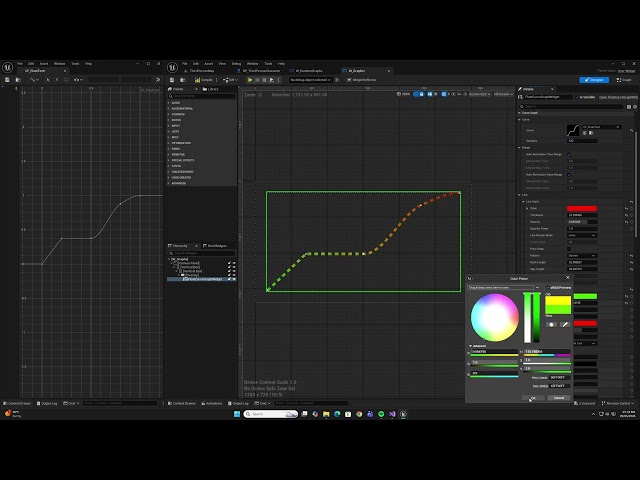Click the taskbar Search box
The width and height of the screenshot is (640, 480).
pyautogui.click(x=271, y=414)
